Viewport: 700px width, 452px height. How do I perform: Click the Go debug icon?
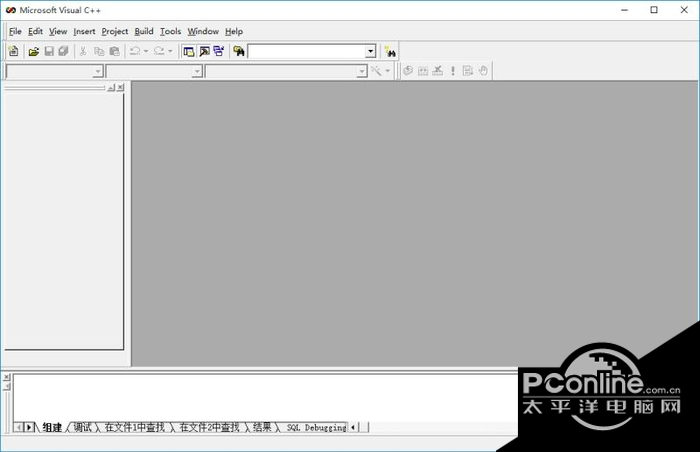(468, 71)
